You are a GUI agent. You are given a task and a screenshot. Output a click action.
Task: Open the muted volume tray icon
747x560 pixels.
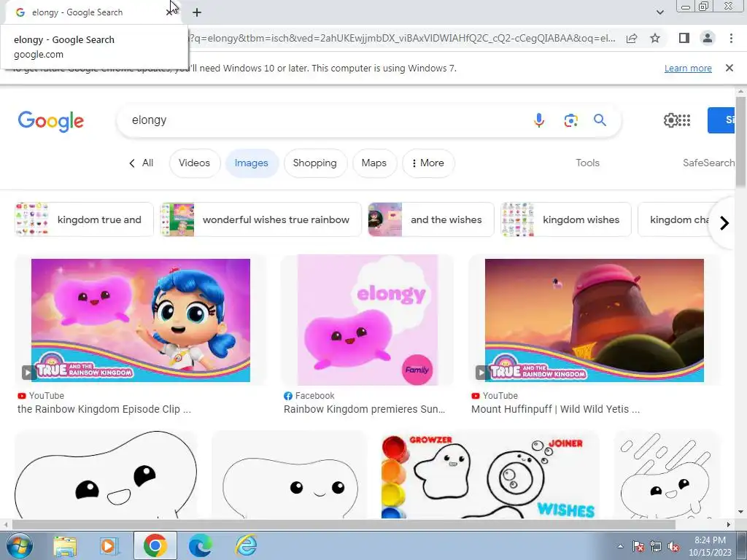[673, 546]
